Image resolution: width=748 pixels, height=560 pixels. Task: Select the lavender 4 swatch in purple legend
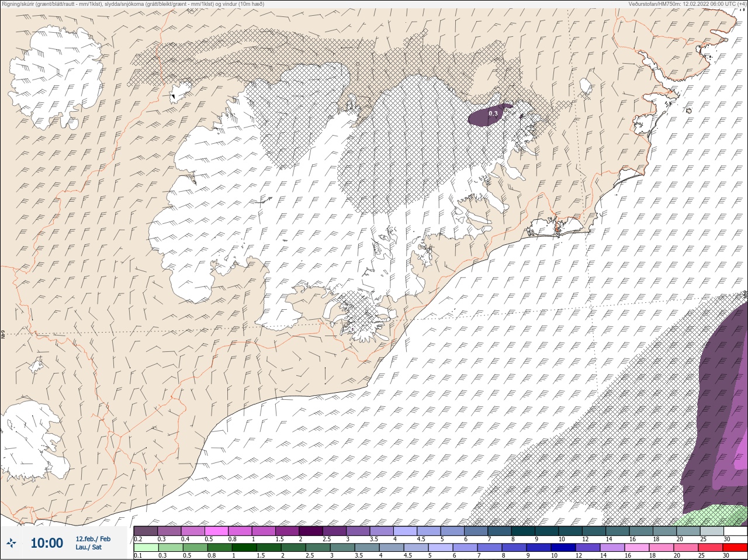(404, 531)
